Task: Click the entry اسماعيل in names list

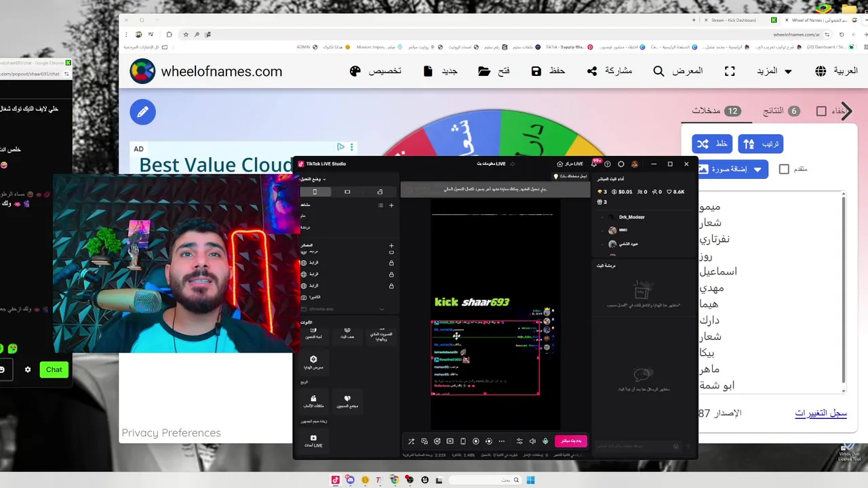Action: pyautogui.click(x=717, y=271)
